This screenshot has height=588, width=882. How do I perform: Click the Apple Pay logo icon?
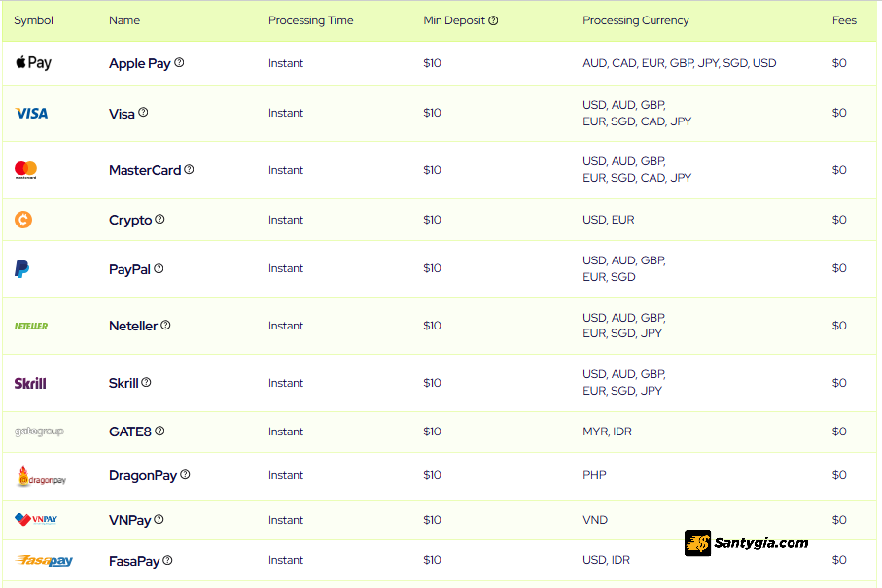coord(33,62)
